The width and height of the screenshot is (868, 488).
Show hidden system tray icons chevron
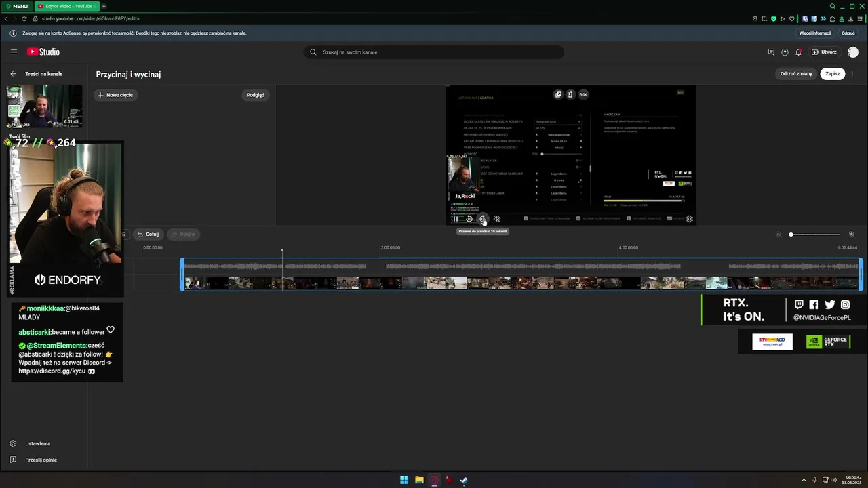tap(804, 481)
